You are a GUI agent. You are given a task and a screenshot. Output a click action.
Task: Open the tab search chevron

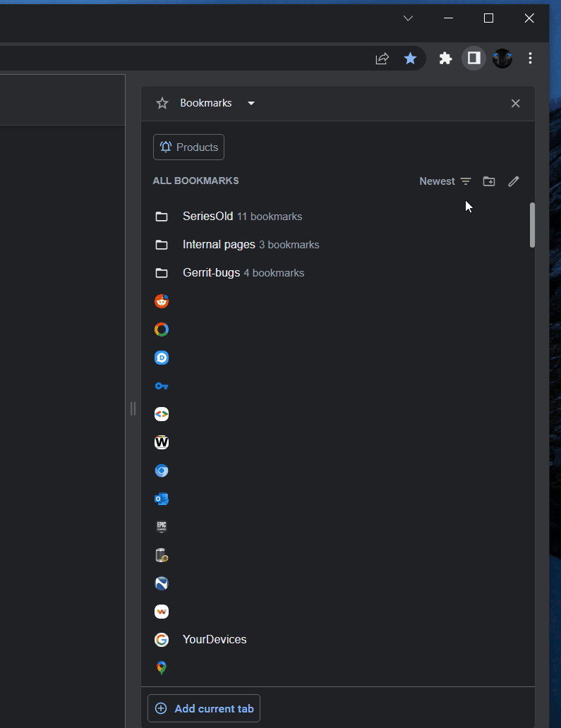(408, 18)
